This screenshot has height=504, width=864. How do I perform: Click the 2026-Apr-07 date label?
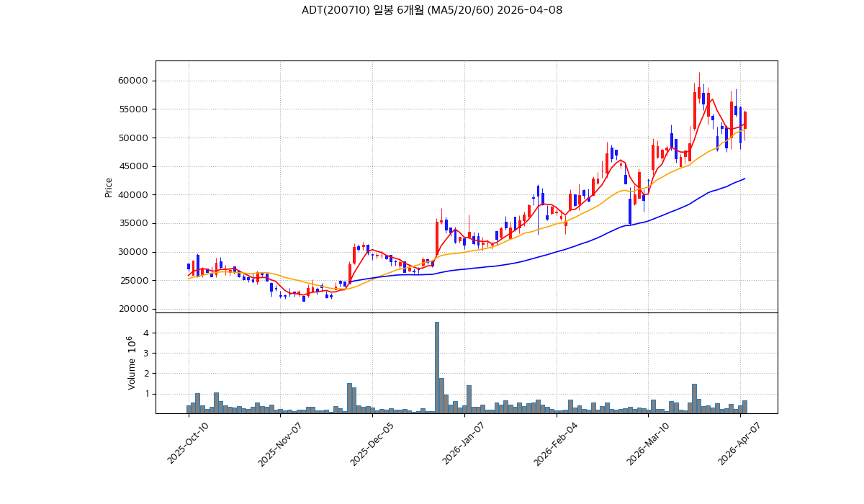tap(739, 444)
